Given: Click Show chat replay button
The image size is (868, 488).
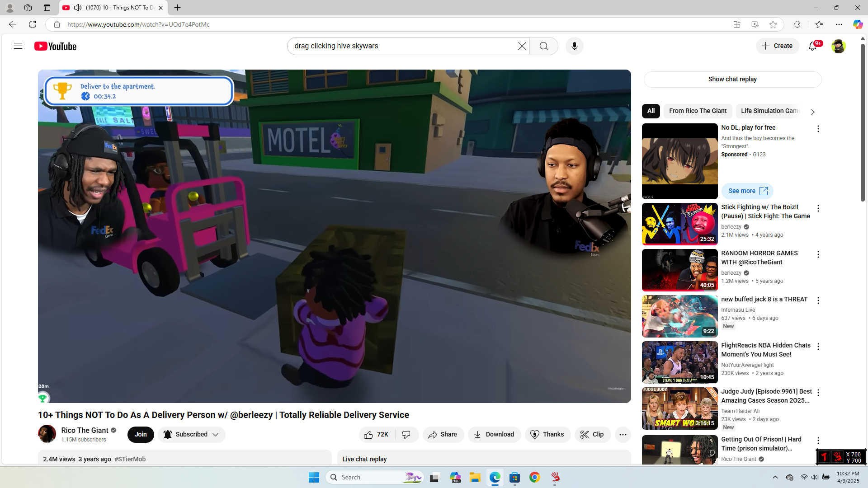Looking at the screenshot, I should [732, 79].
